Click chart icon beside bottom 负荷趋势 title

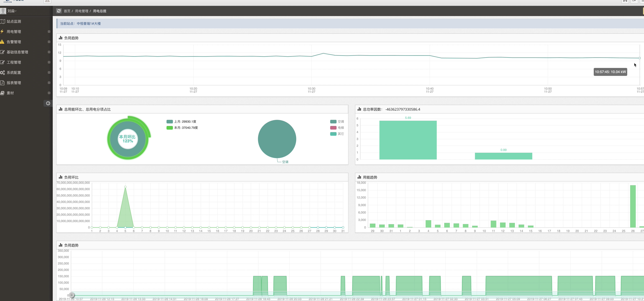[61, 245]
